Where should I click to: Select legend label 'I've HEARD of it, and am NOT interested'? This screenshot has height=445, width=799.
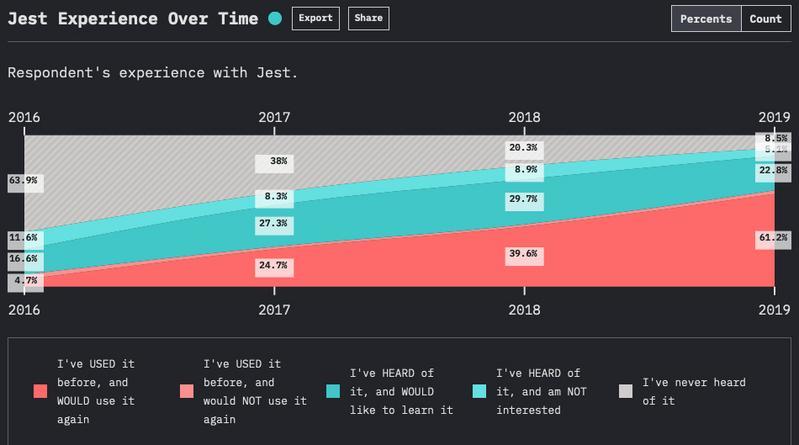541,391
